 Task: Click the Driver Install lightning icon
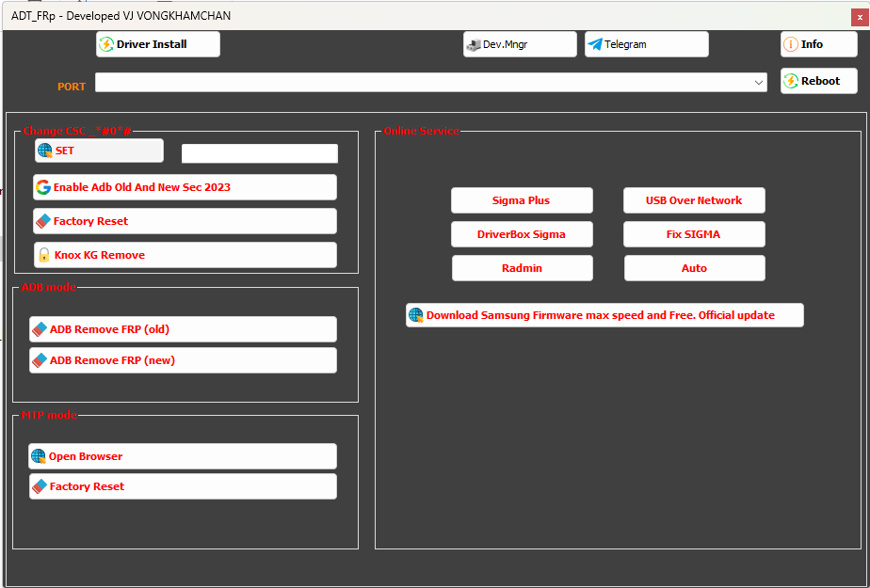tap(106, 44)
